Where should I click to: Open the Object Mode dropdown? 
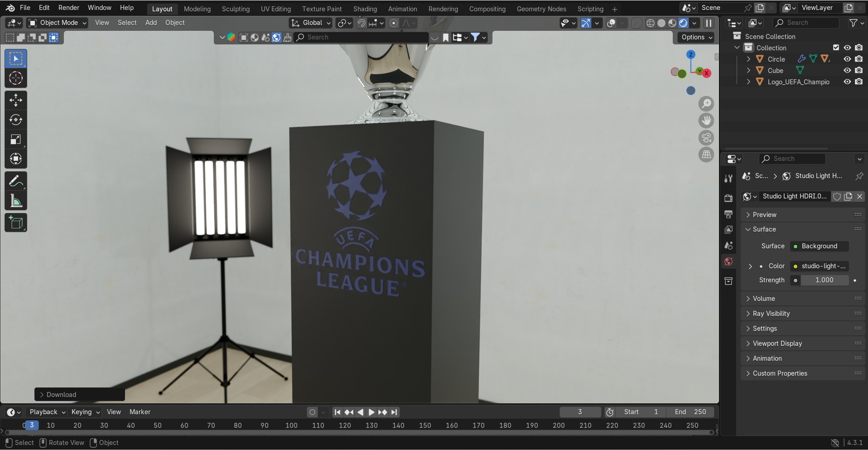[58, 23]
